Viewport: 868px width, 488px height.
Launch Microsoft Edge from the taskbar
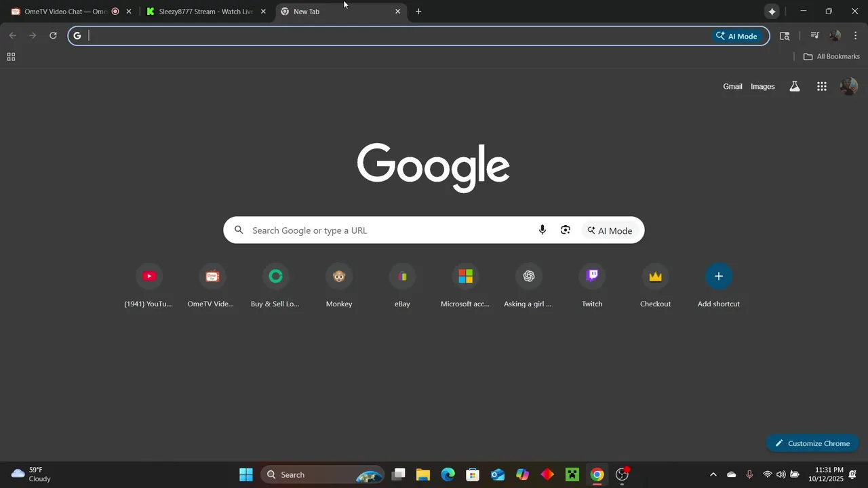[448, 474]
